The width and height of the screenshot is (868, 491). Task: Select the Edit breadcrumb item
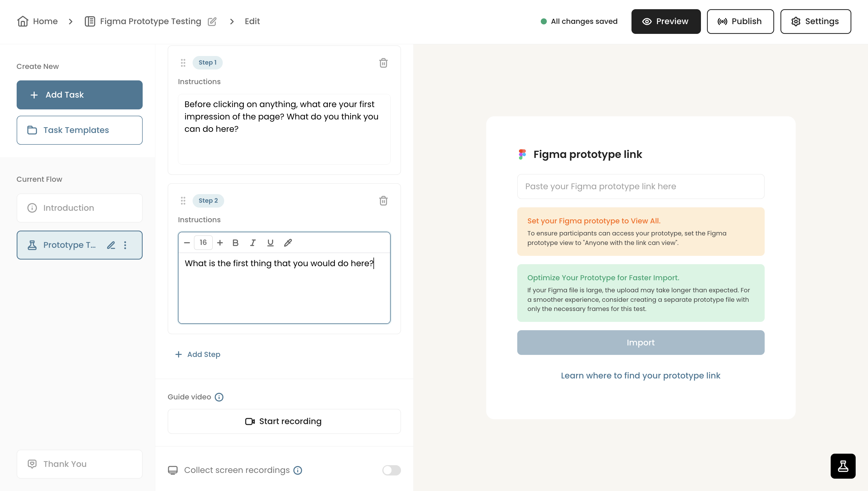tap(252, 21)
